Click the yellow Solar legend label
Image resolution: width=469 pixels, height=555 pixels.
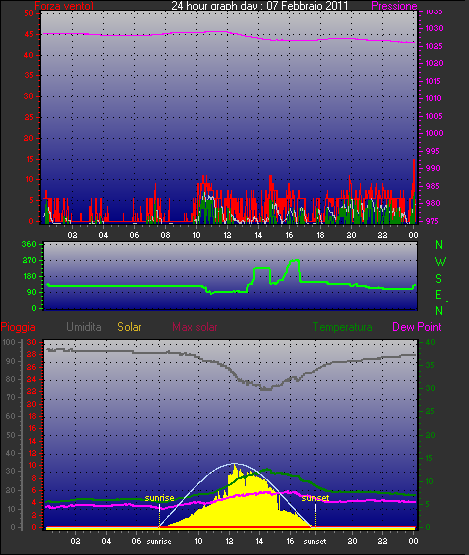tap(129, 327)
